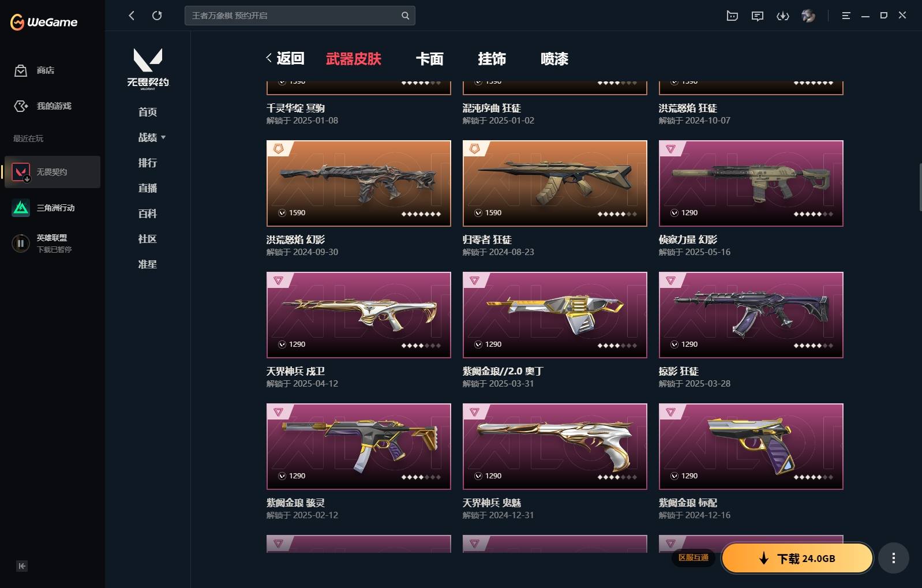Switch to the 卡面 tab

point(430,59)
